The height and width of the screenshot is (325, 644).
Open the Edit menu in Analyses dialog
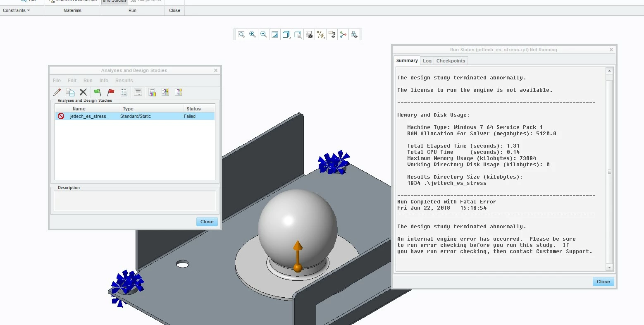pyautogui.click(x=72, y=81)
